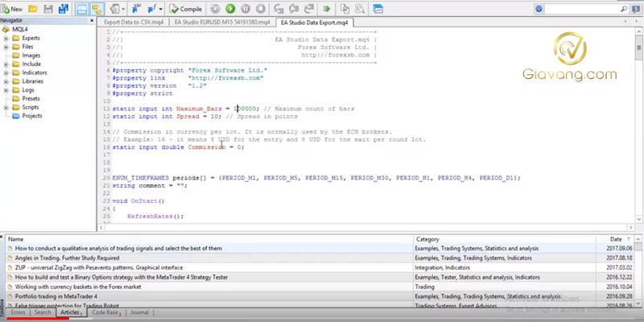Sort articles by the Category column header
Screen dimensions: 644x322
[x=505, y=239]
